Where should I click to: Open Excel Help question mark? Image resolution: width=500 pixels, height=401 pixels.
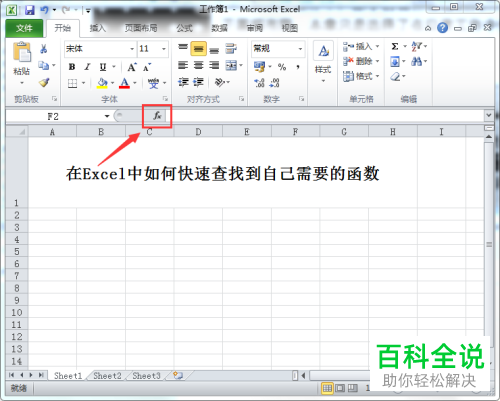point(442,28)
